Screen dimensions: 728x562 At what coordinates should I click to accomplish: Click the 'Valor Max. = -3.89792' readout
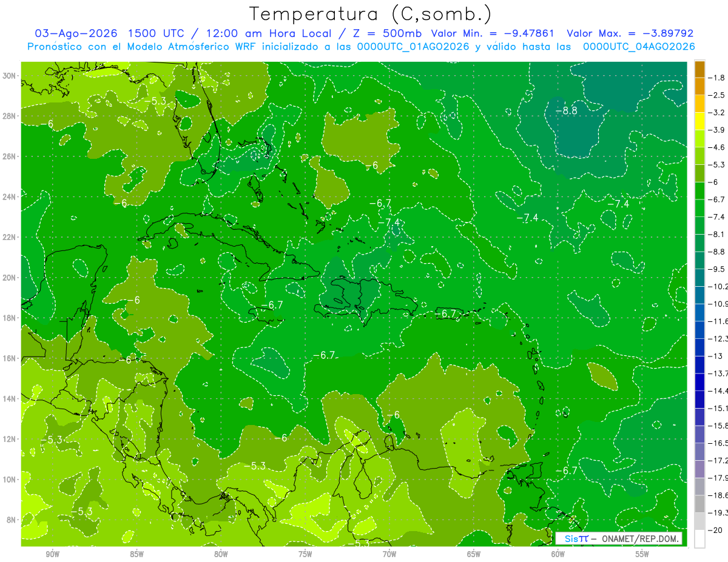(x=630, y=33)
